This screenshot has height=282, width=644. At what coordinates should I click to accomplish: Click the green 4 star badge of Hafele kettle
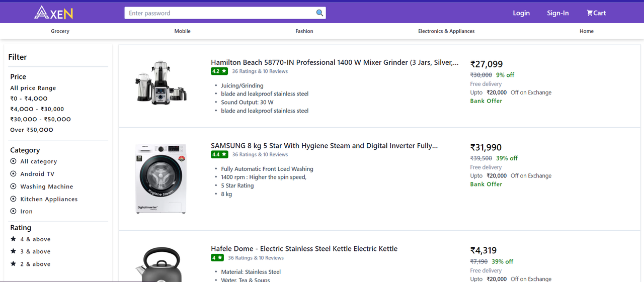[x=217, y=258]
